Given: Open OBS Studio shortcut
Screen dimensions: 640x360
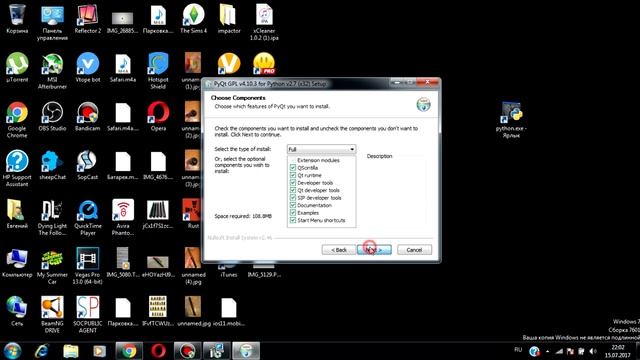Looking at the screenshot, I should tap(52, 116).
